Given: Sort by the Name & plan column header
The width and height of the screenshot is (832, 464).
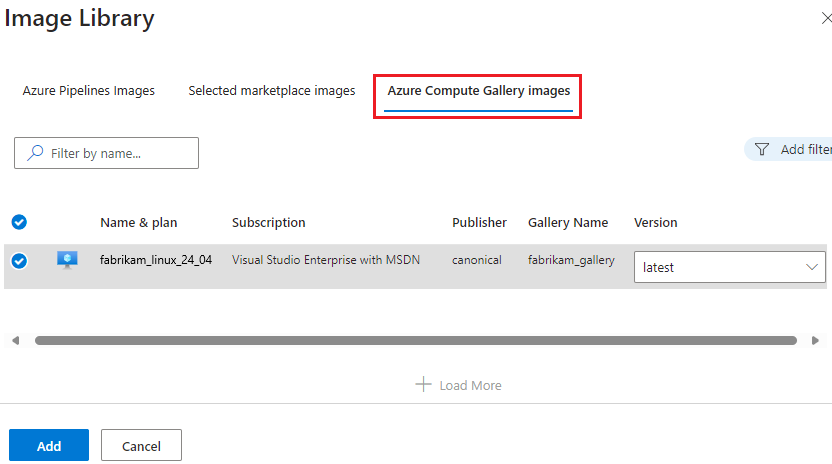Looking at the screenshot, I should point(139,222).
